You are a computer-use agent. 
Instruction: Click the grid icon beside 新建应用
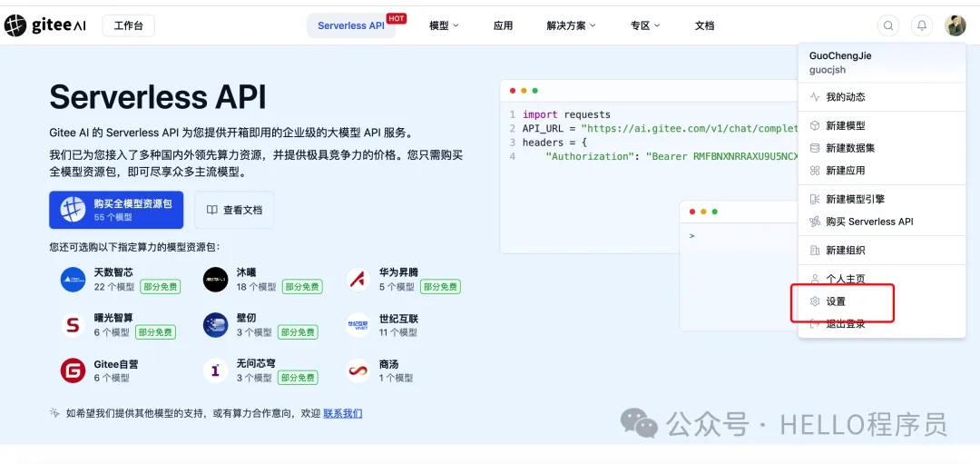(814, 171)
